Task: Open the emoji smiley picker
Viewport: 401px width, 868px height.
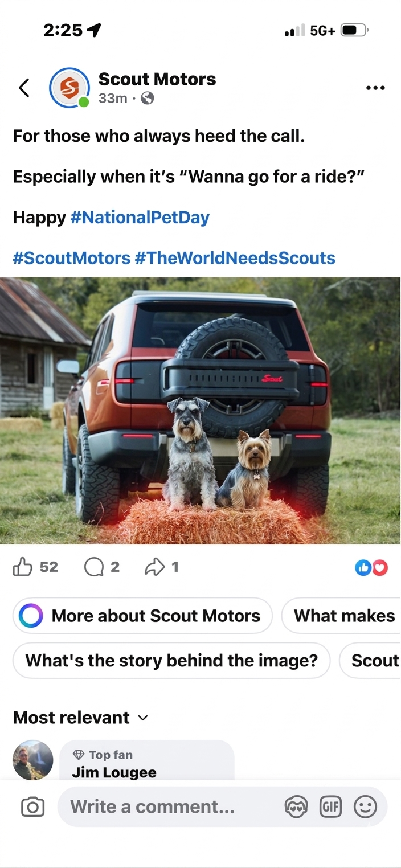Action: pyautogui.click(x=365, y=806)
